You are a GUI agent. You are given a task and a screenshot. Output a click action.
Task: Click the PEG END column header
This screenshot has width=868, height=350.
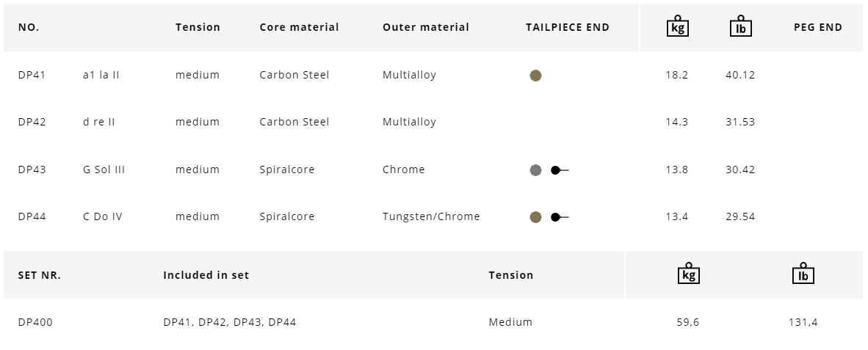pyautogui.click(x=817, y=27)
